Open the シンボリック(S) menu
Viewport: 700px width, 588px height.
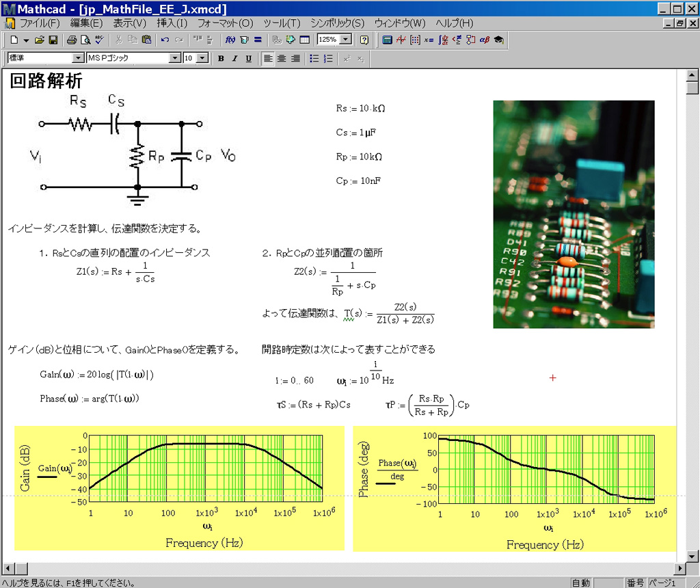337,23
